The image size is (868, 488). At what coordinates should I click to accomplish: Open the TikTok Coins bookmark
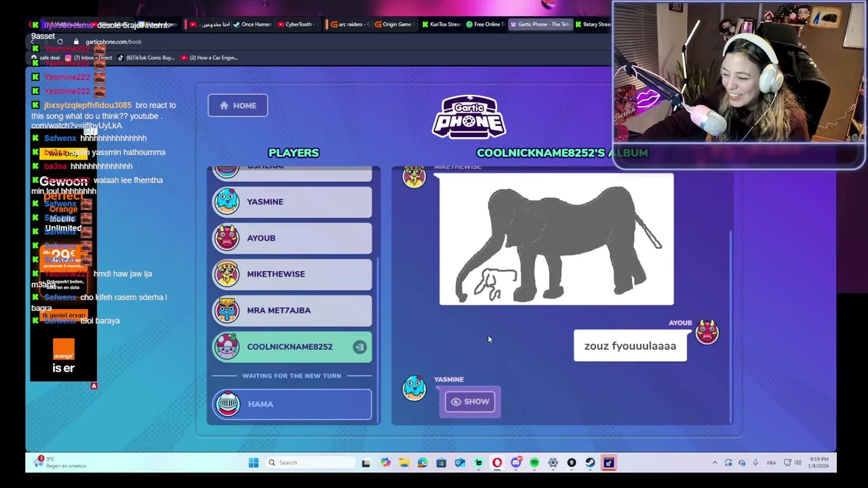tap(146, 58)
